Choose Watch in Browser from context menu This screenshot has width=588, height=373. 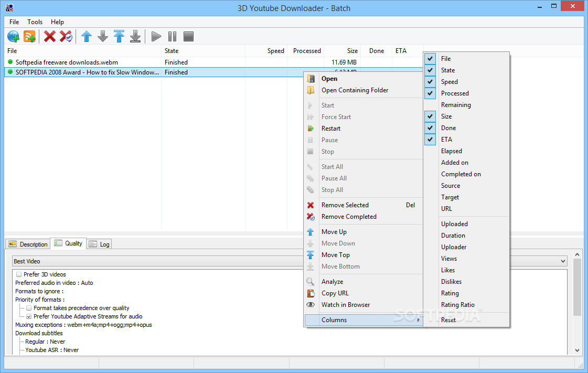(364, 305)
